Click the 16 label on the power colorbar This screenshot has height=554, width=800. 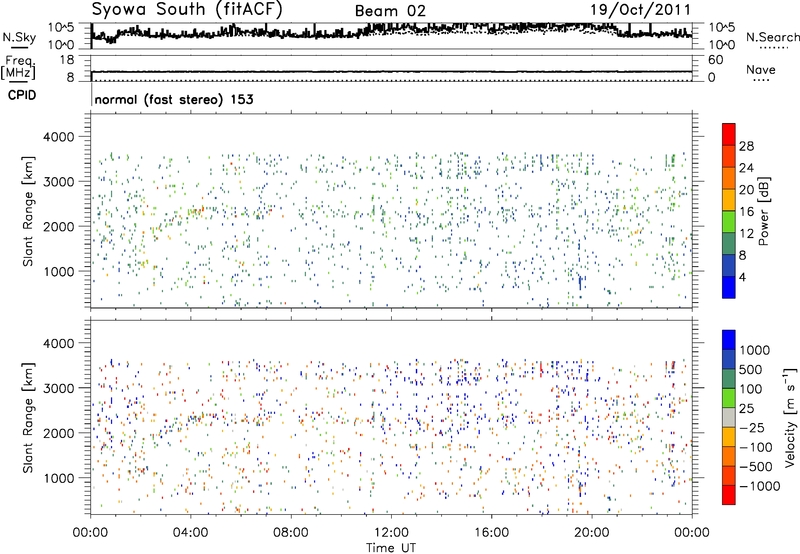tap(746, 212)
